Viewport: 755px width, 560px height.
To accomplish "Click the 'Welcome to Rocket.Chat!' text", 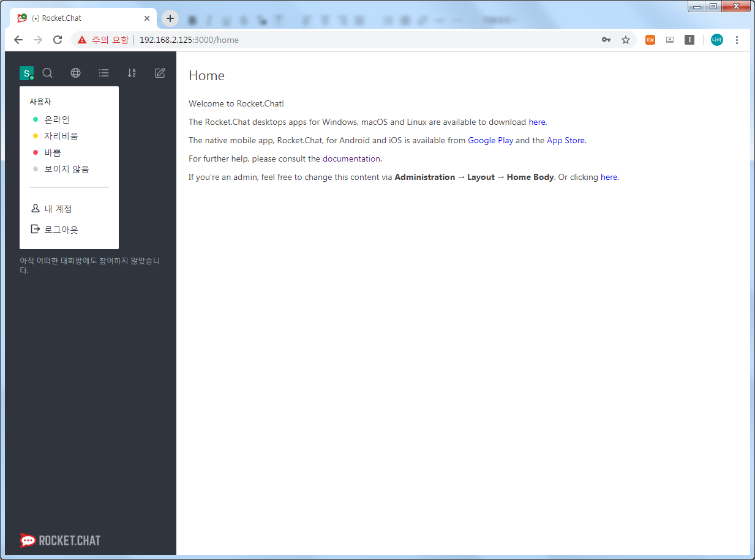I will click(x=236, y=103).
